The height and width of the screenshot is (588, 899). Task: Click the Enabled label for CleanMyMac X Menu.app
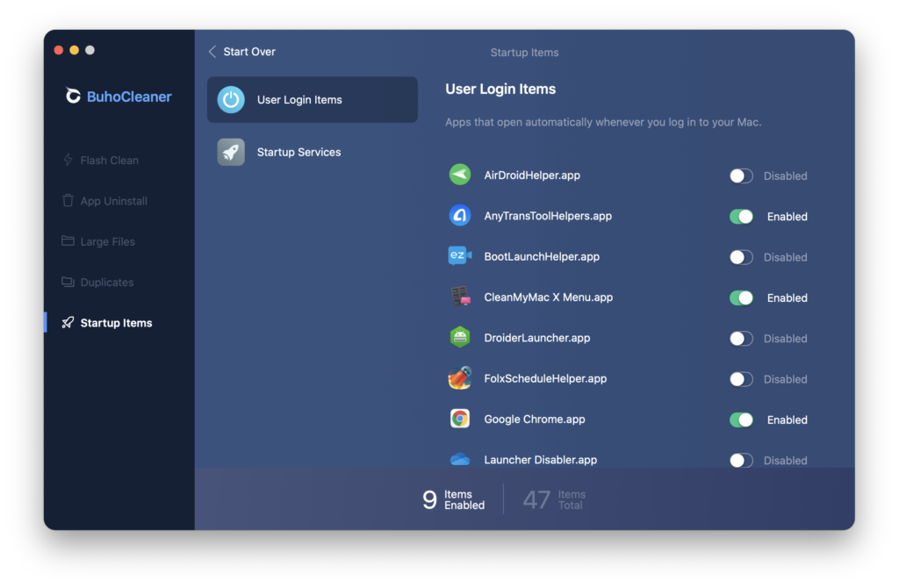[788, 298]
